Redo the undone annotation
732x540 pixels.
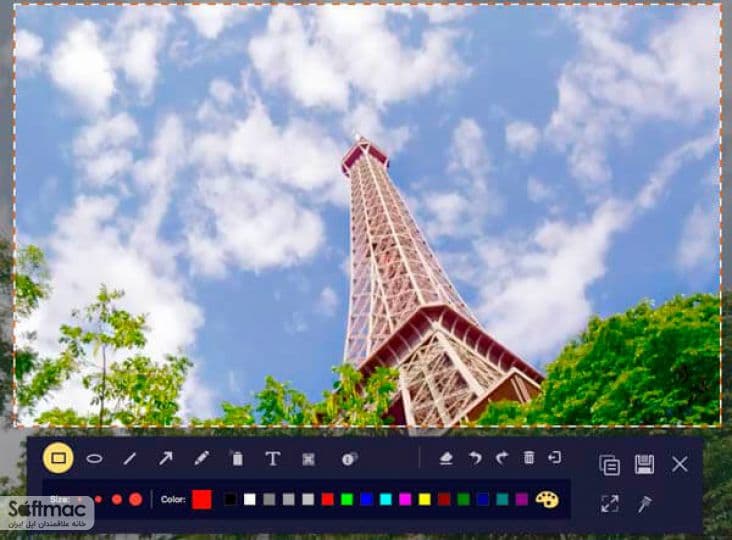[x=502, y=458]
